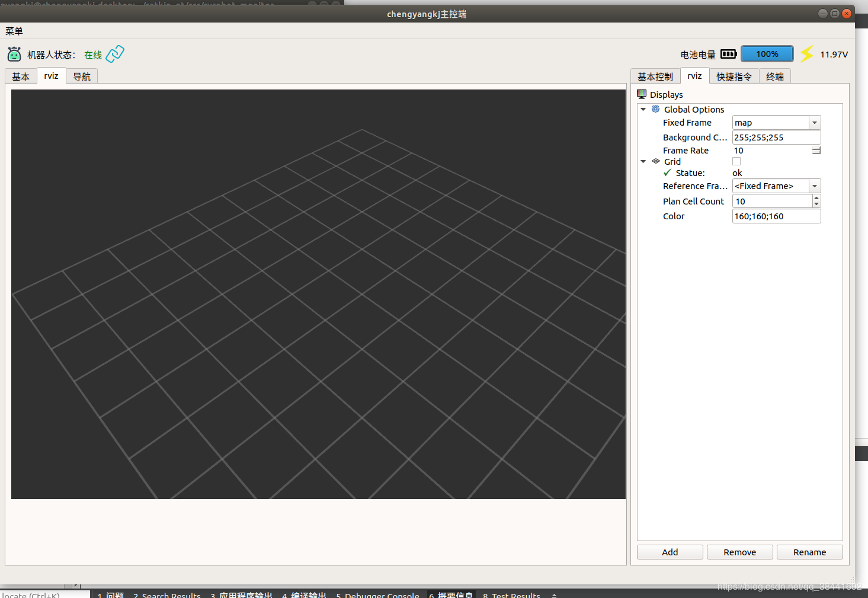Viewport: 868px width, 598px height.
Task: Open the Fixed Frame dropdown showing map
Action: coord(815,122)
